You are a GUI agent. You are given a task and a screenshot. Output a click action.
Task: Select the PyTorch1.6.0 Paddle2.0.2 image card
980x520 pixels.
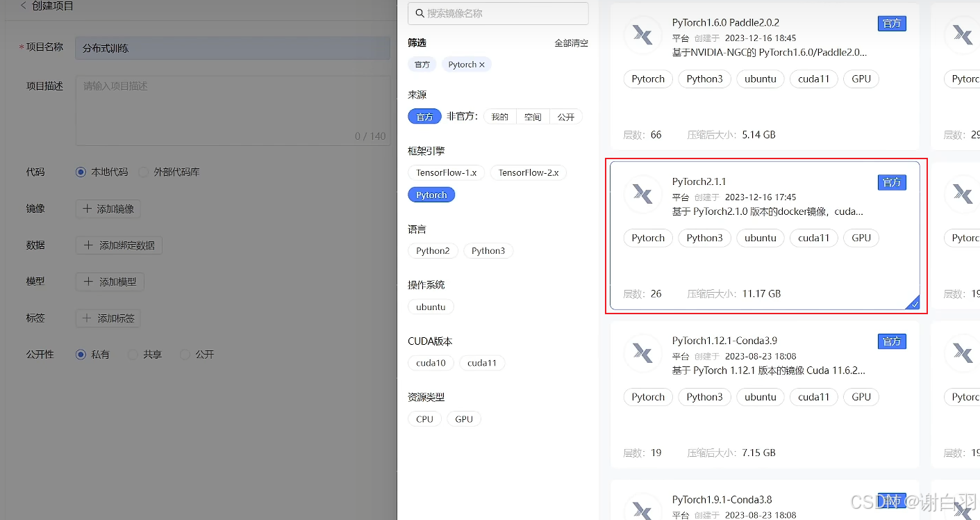(765, 76)
